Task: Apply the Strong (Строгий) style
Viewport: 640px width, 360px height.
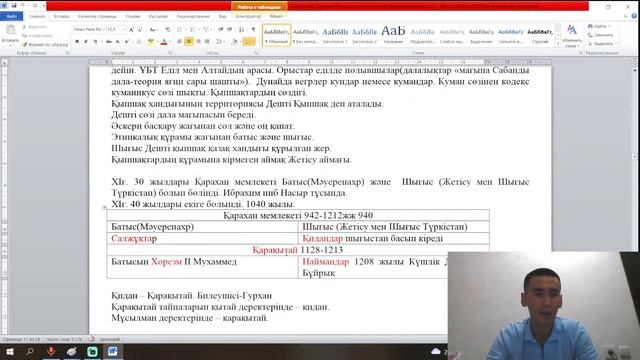Action: 540,35
